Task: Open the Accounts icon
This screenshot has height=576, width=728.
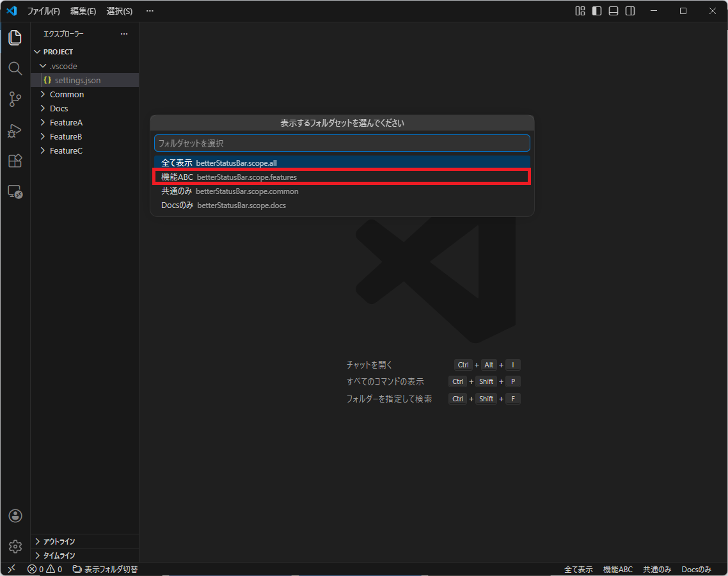Action: 15,516
